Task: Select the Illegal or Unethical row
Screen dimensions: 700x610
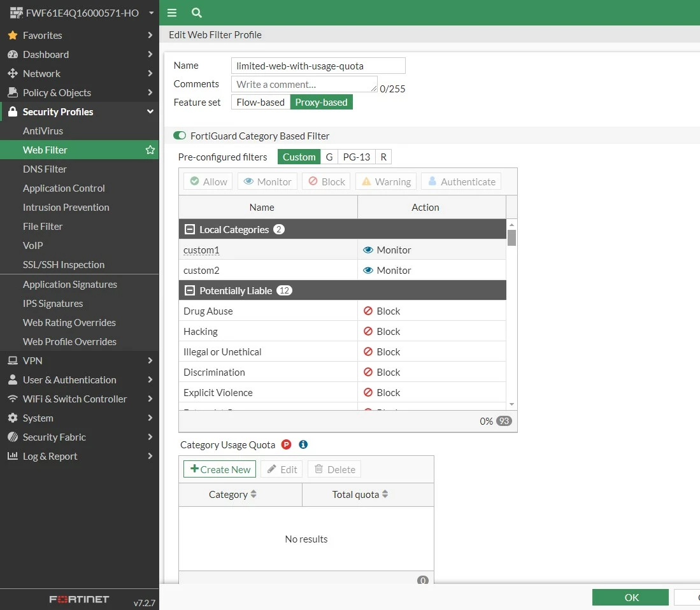Action: pos(343,351)
